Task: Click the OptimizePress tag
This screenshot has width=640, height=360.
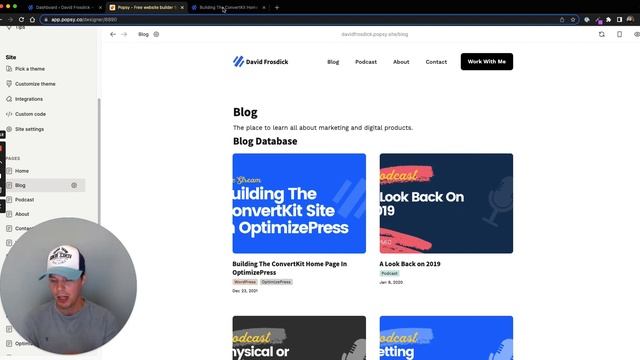Action: (x=276, y=282)
